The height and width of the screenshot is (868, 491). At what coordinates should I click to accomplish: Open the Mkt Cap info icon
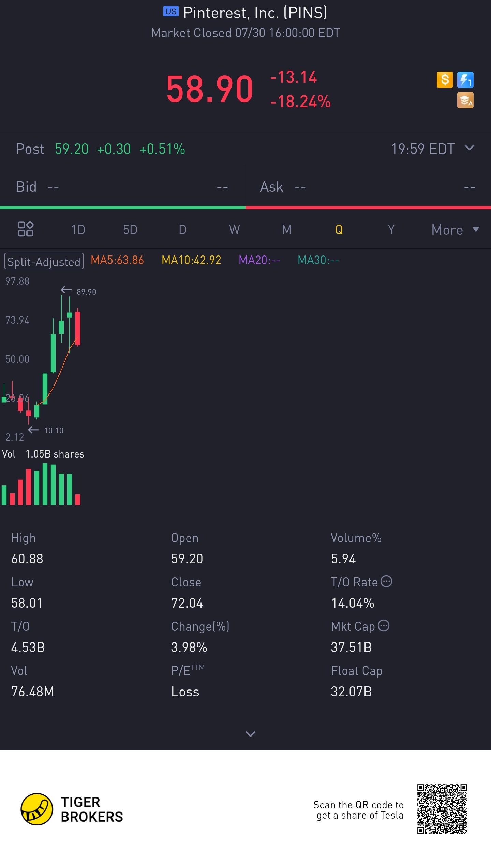coord(384,625)
